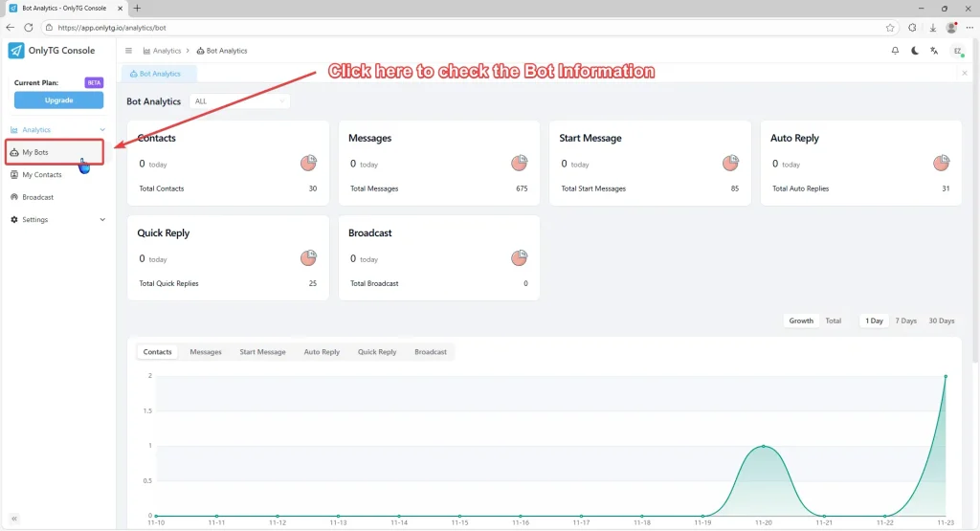Click Total Contacts value 30
Image resolution: width=980 pixels, height=531 pixels.
coord(313,188)
